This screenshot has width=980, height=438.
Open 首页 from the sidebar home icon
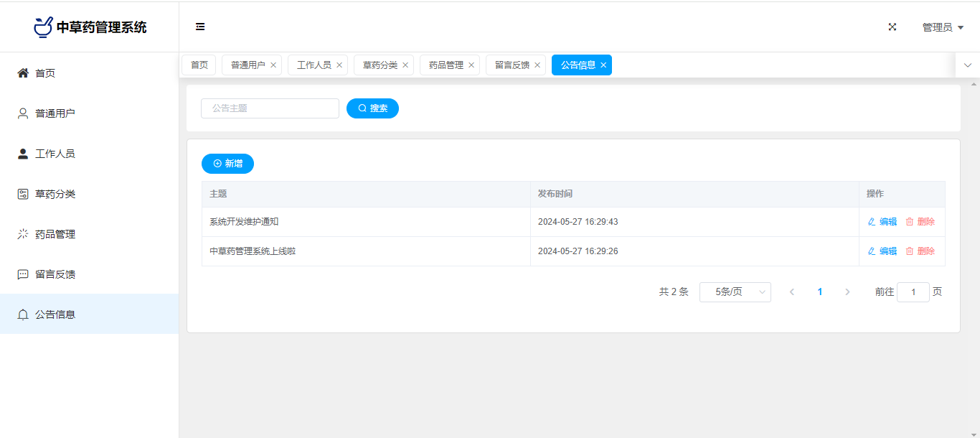coord(23,73)
